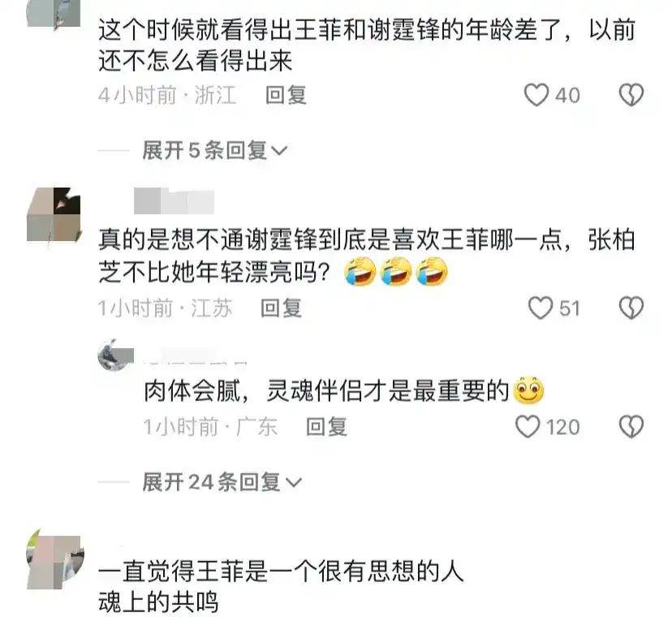Open avatar of the Jiangsu commenter
Image resolution: width=672 pixels, height=617 pixels.
pyautogui.click(x=54, y=214)
